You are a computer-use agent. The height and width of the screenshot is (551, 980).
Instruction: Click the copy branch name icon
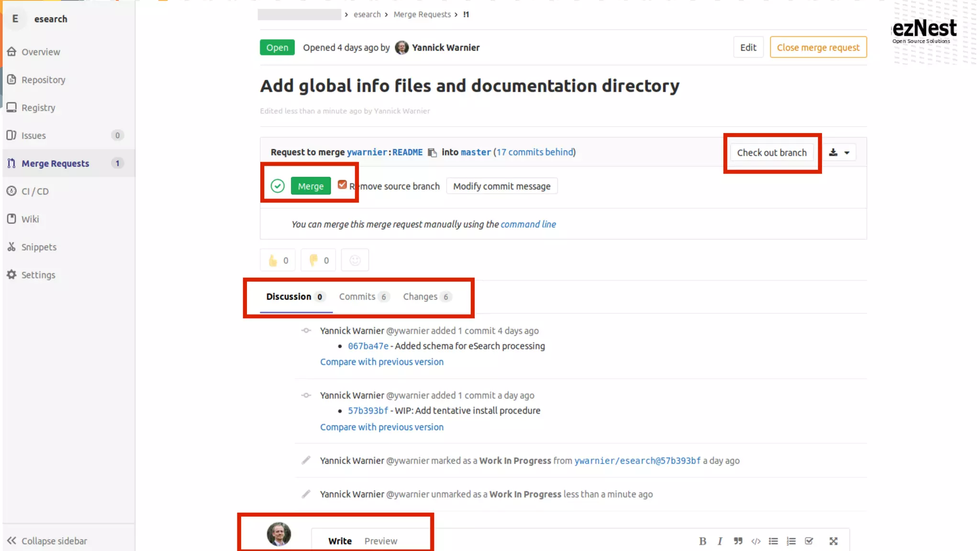pos(432,153)
